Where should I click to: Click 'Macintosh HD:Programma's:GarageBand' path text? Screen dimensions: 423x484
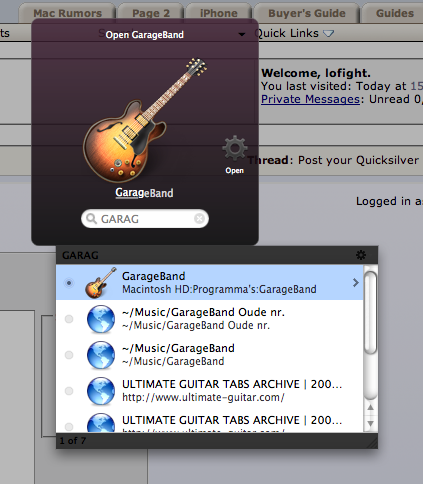tap(219, 289)
